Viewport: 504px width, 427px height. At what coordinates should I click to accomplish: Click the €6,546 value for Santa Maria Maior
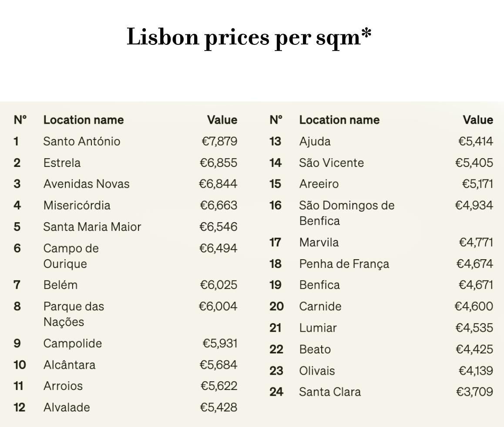[x=218, y=227]
